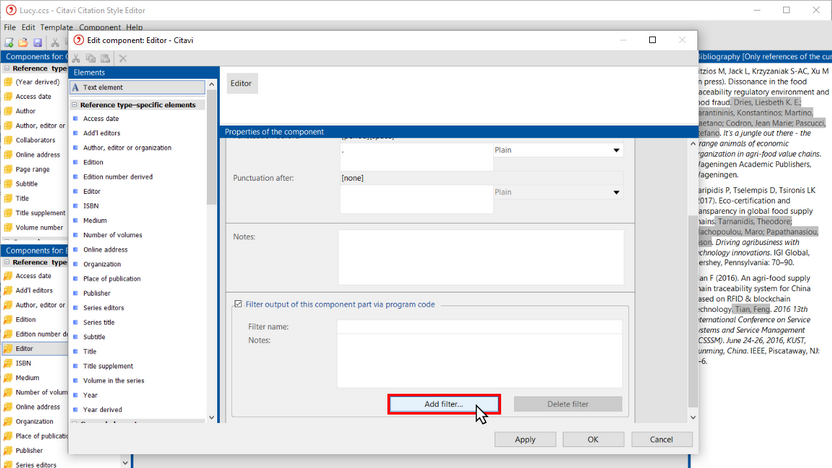Open the Punctuation after Plain style dropdown
The width and height of the screenshot is (832, 468).
(x=616, y=192)
